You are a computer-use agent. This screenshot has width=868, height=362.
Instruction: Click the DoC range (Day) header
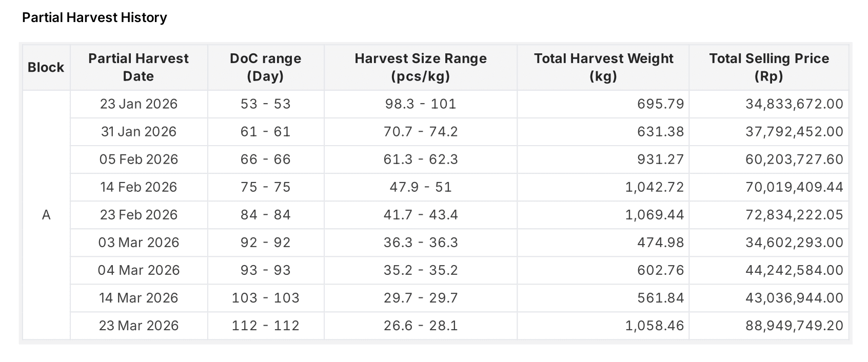265,67
